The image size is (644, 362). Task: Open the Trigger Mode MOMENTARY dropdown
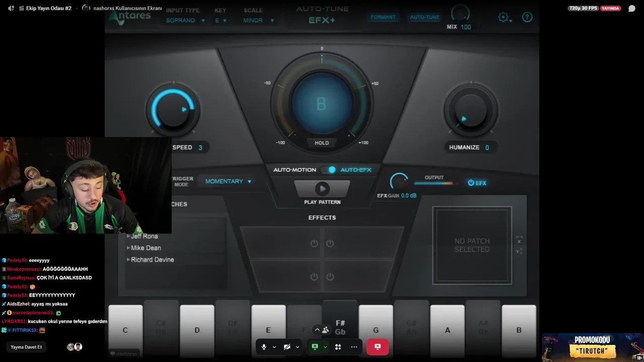coord(228,182)
